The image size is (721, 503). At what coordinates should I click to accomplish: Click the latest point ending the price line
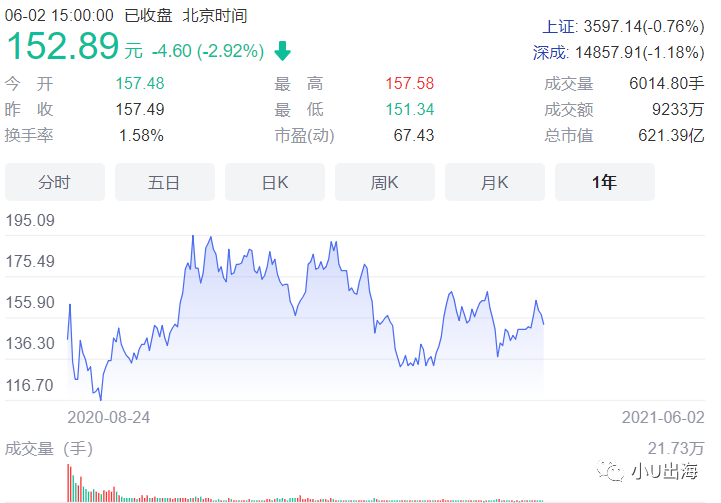click(544, 324)
